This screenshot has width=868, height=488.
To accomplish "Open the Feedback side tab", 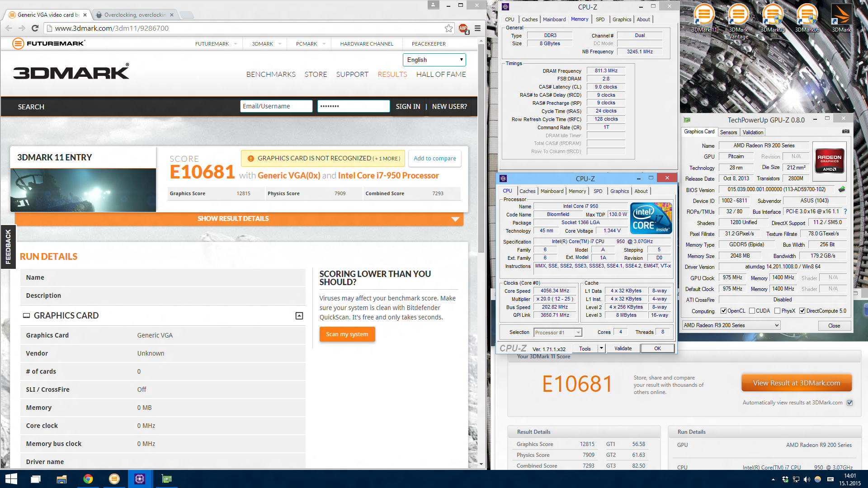I will [8, 246].
